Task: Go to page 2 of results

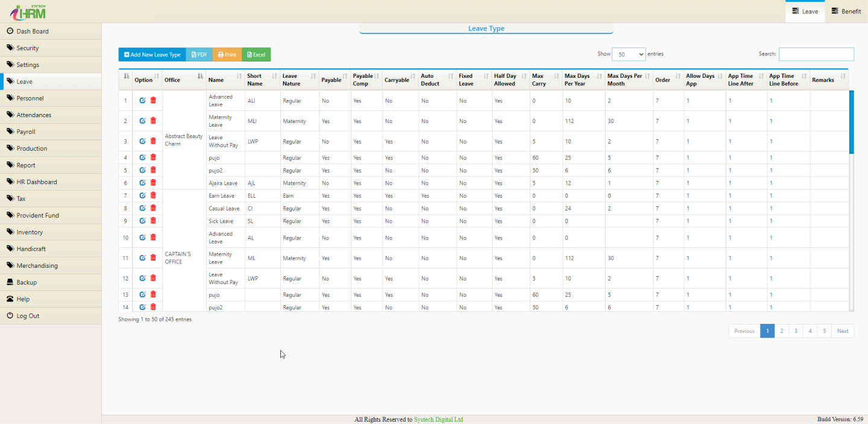Action: pos(781,331)
